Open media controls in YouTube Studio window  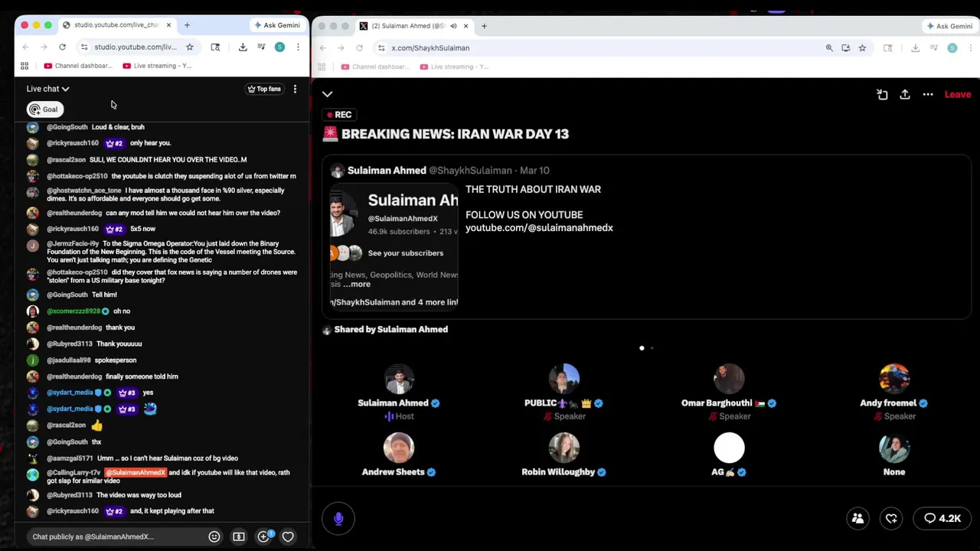pos(261,47)
